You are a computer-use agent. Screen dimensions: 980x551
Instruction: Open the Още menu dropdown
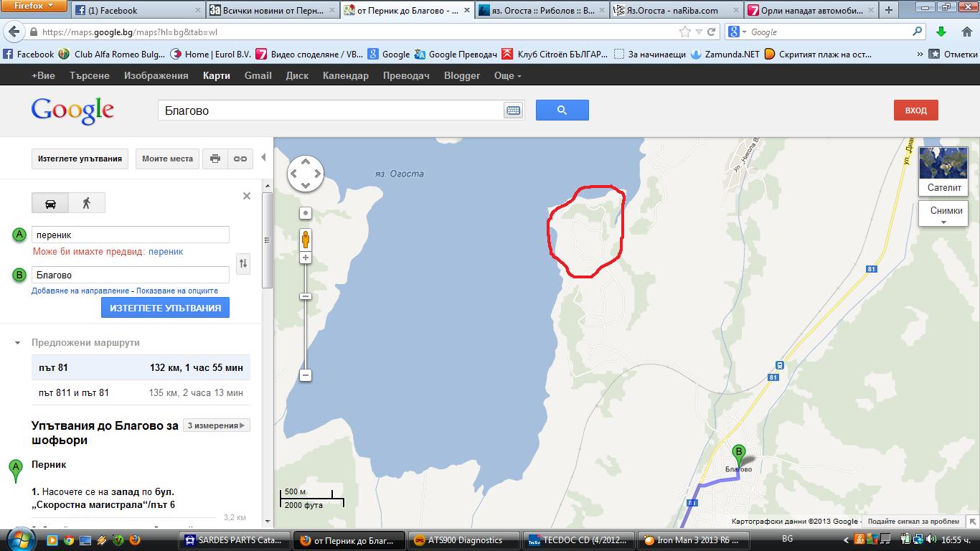[x=507, y=75]
